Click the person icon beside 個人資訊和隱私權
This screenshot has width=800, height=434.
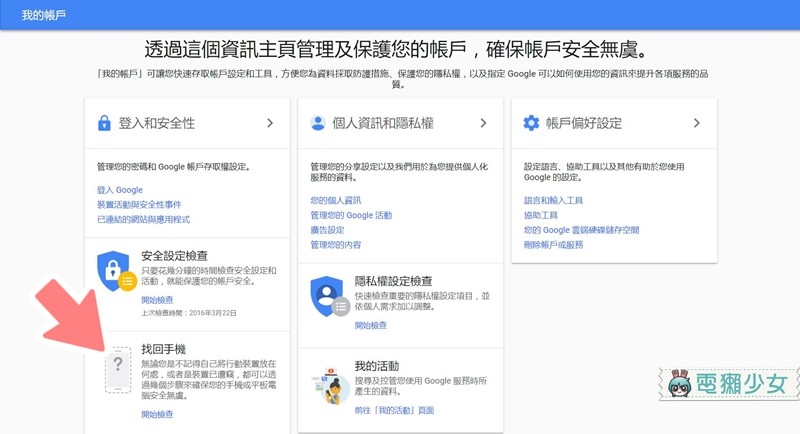pyautogui.click(x=318, y=123)
